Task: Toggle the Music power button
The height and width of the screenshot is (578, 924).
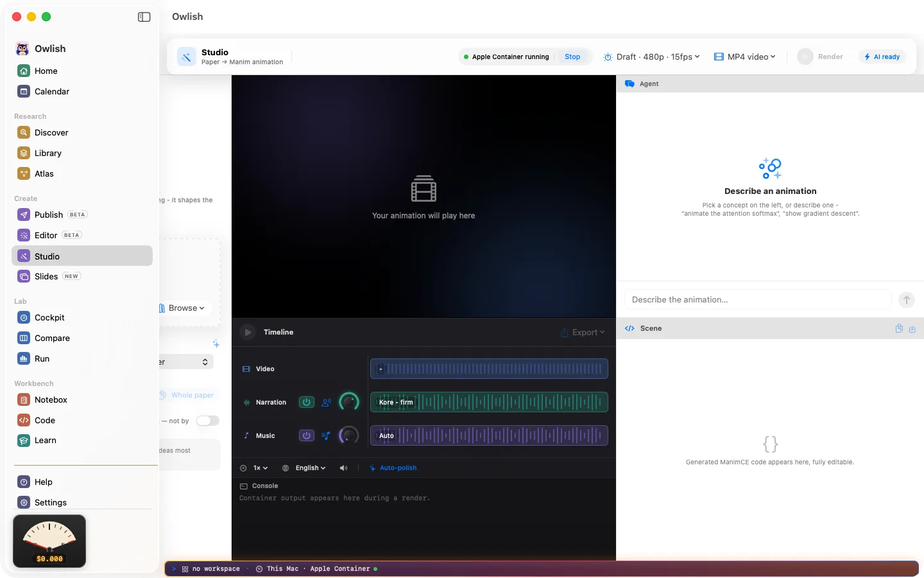Action: click(307, 435)
